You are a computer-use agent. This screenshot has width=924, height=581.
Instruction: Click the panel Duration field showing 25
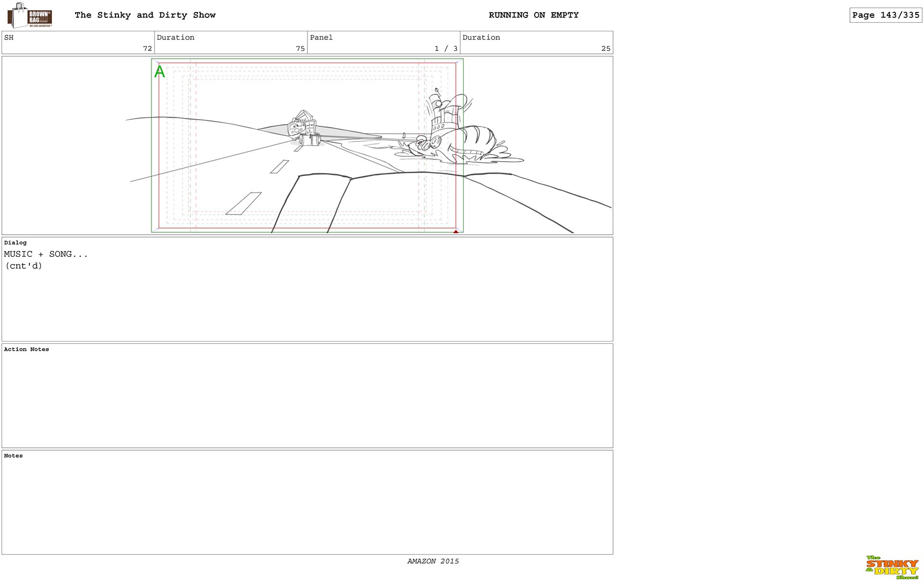coord(537,43)
